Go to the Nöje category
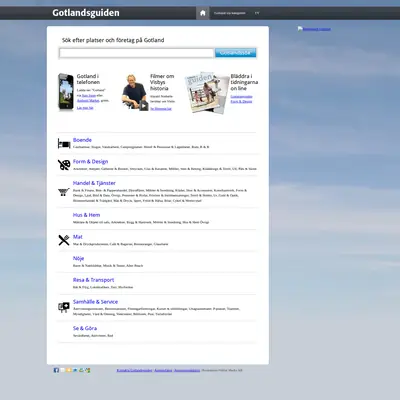Image resolution: width=400 pixels, height=400 pixels. 78,258
